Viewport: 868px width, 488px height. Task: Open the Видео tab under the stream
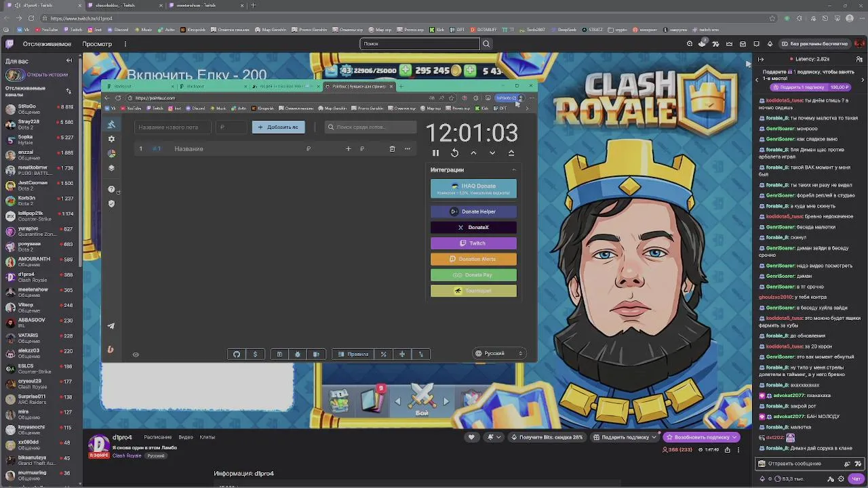coord(185,437)
